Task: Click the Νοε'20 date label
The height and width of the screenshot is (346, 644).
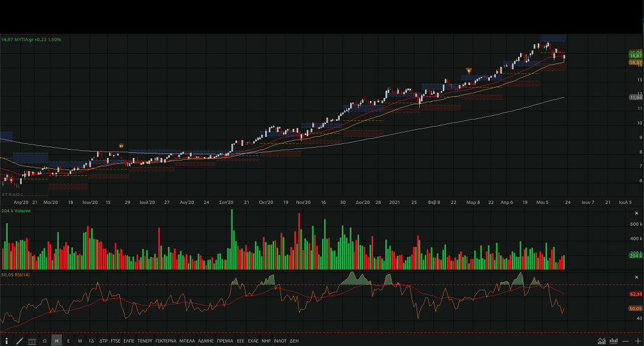Action: tap(303, 202)
